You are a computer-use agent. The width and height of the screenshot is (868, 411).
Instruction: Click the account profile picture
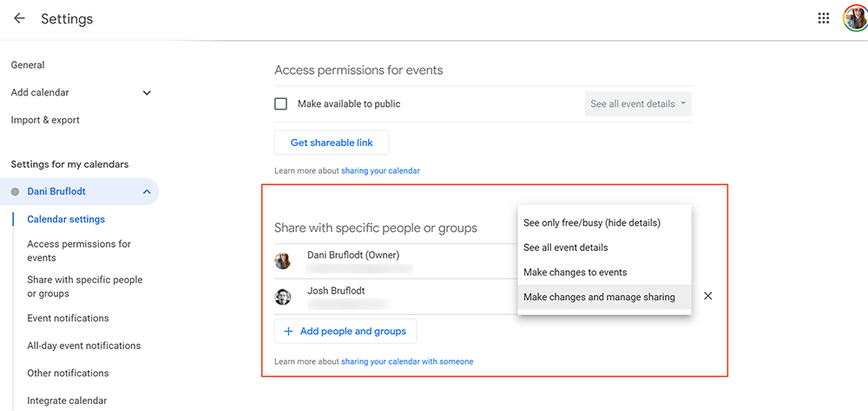[x=854, y=18]
